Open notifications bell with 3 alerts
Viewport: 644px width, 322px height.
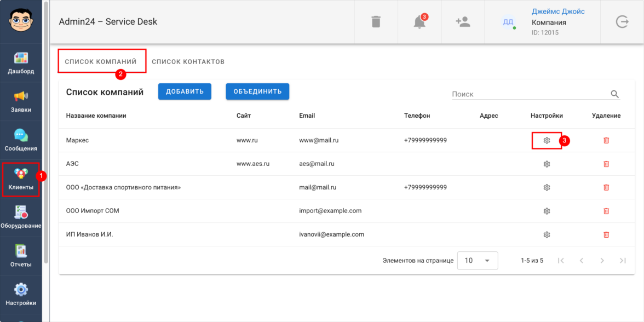click(419, 22)
